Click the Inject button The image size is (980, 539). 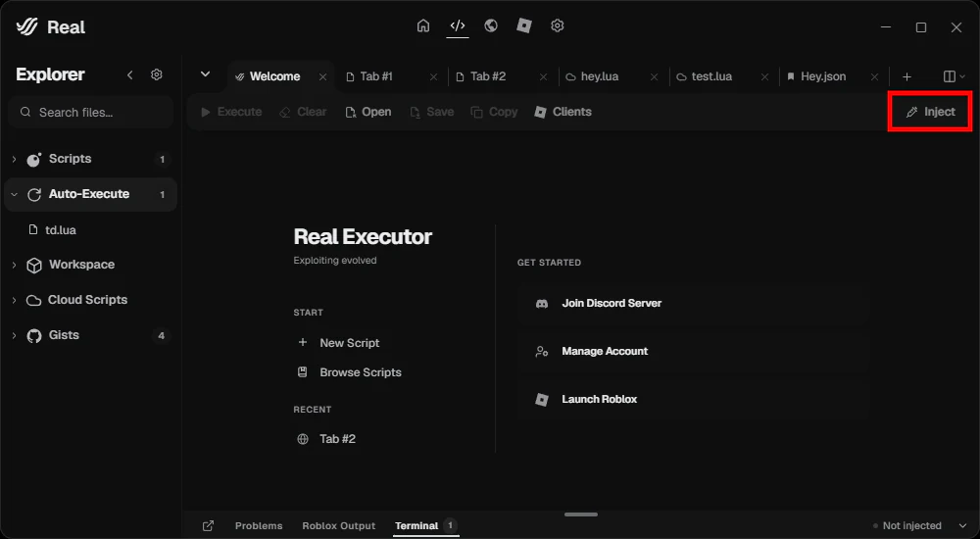[x=931, y=112]
